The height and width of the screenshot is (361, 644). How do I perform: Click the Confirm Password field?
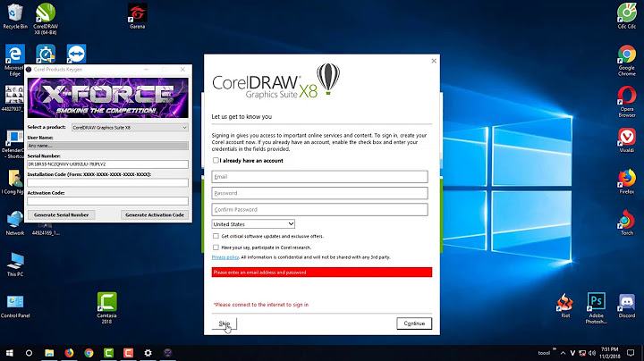pos(319,210)
